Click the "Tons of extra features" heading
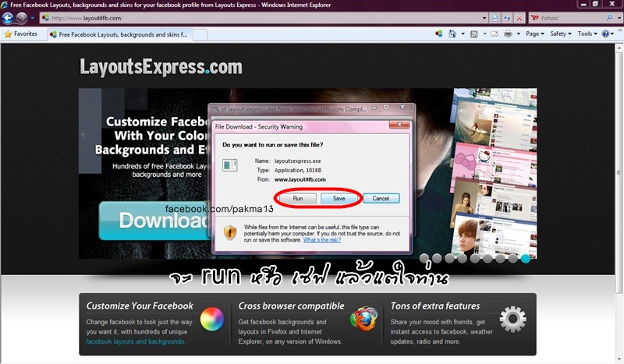 click(435, 306)
